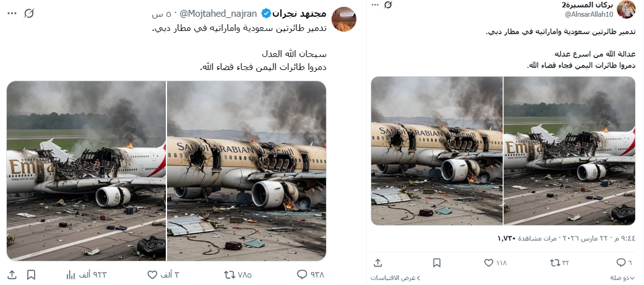Open Mojtahed_najran profile avatar
The height and width of the screenshot is (285, 644).
click(x=343, y=19)
